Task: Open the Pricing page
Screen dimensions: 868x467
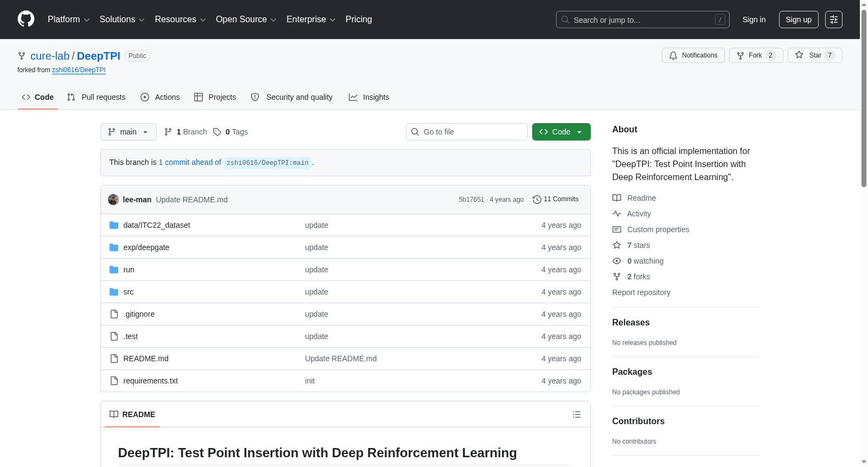Action: click(x=359, y=20)
